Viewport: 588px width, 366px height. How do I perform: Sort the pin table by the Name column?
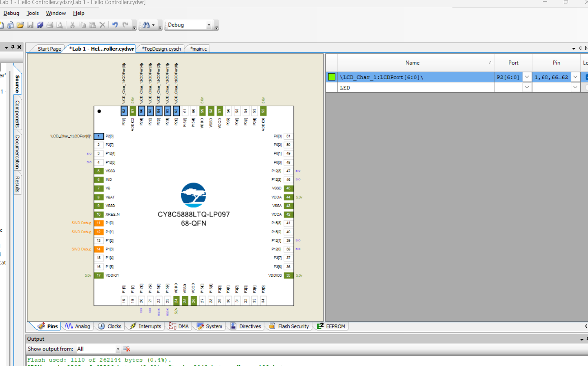pos(416,63)
